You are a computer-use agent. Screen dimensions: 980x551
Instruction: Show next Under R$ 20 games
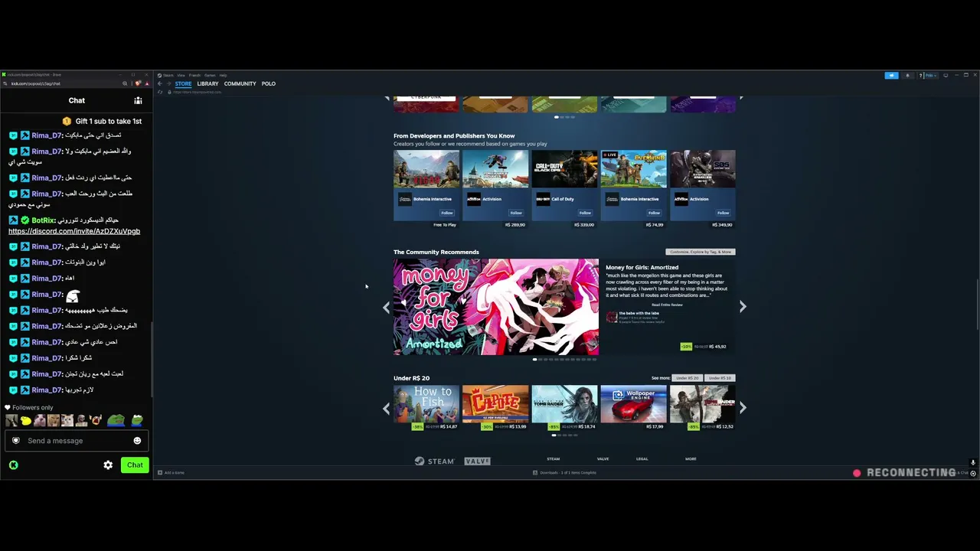(743, 408)
